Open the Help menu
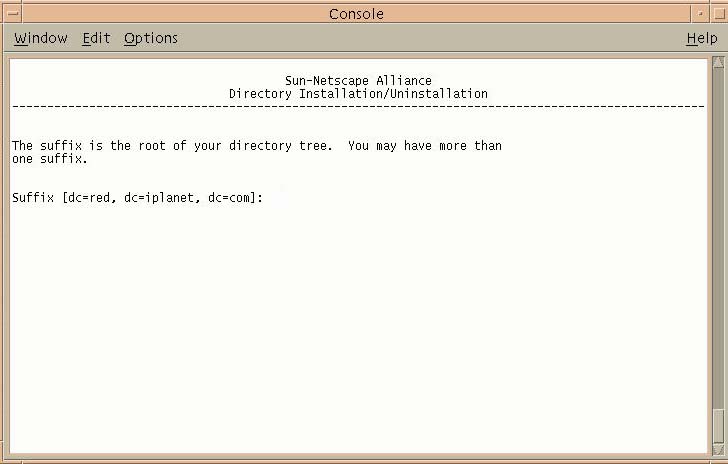The width and height of the screenshot is (728, 464). click(702, 38)
